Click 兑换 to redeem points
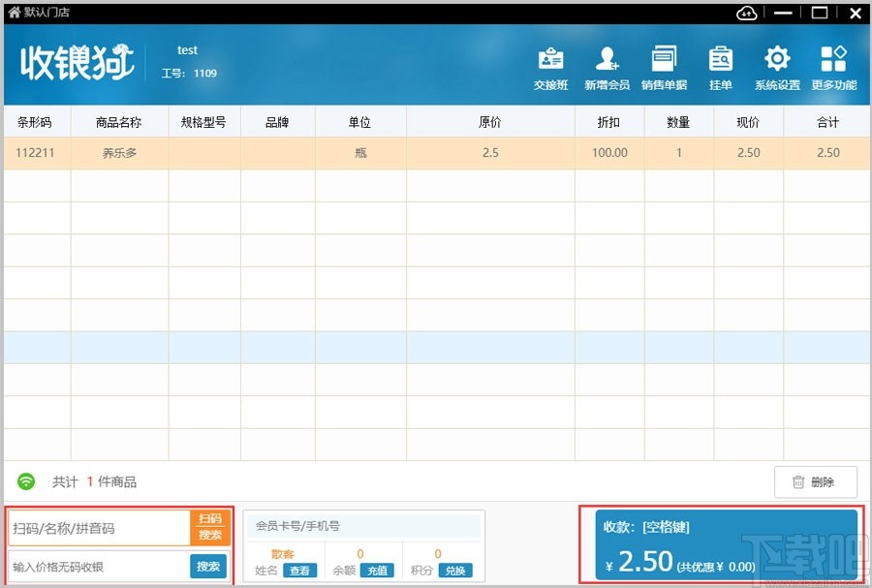This screenshot has height=588, width=872. pos(455,571)
